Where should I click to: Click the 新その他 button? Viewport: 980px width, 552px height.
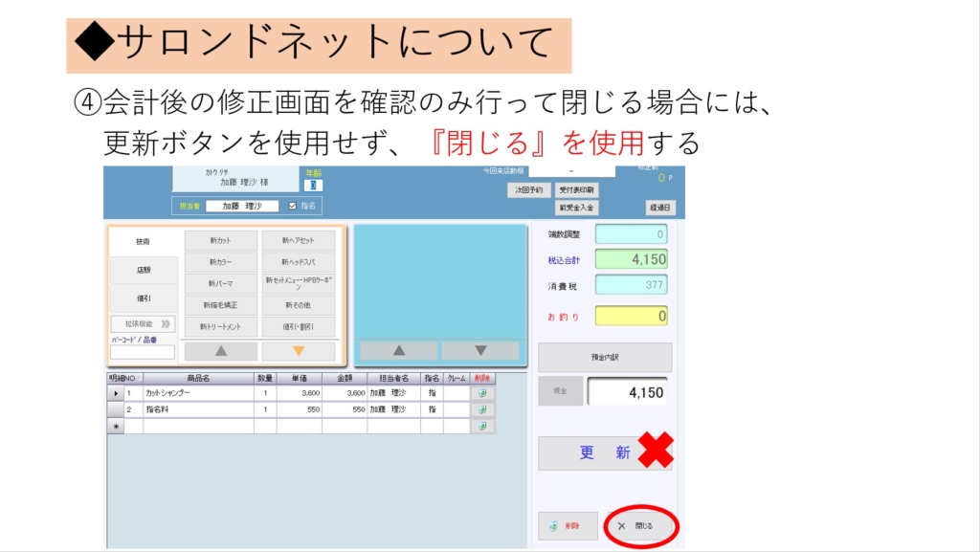pyautogui.click(x=299, y=305)
